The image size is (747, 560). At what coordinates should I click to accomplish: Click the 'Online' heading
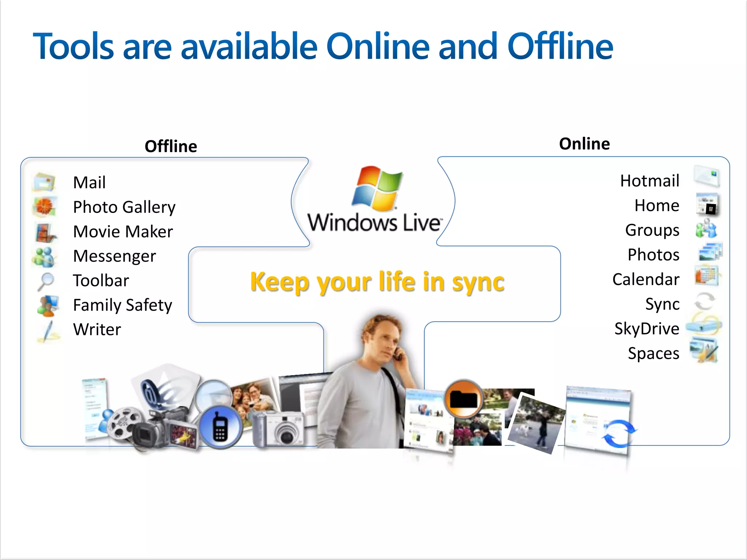click(x=585, y=144)
